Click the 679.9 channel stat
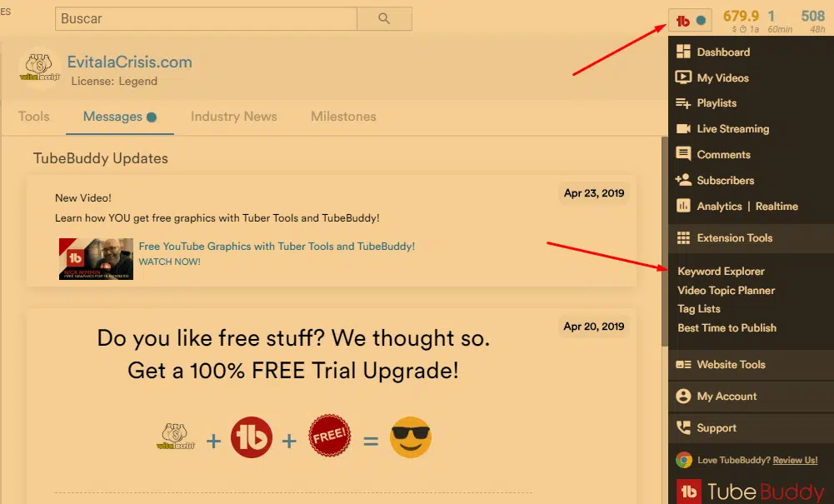This screenshot has width=834, height=504. pos(741,16)
